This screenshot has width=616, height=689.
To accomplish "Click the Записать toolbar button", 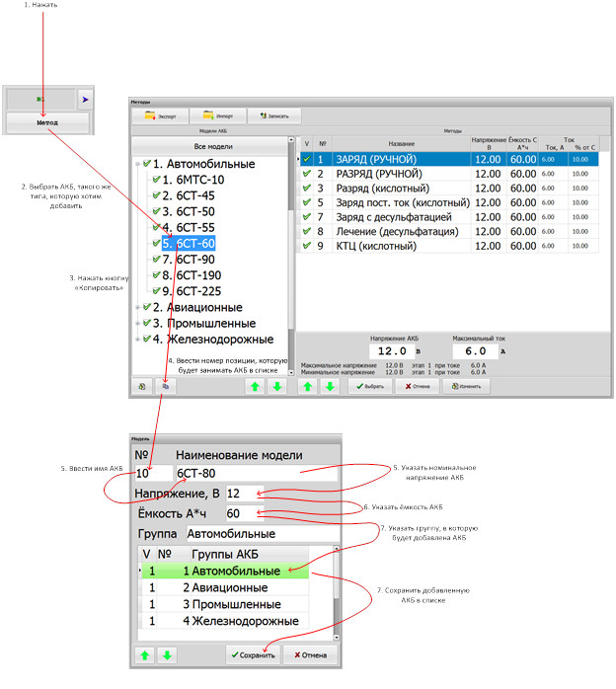I will [x=273, y=115].
